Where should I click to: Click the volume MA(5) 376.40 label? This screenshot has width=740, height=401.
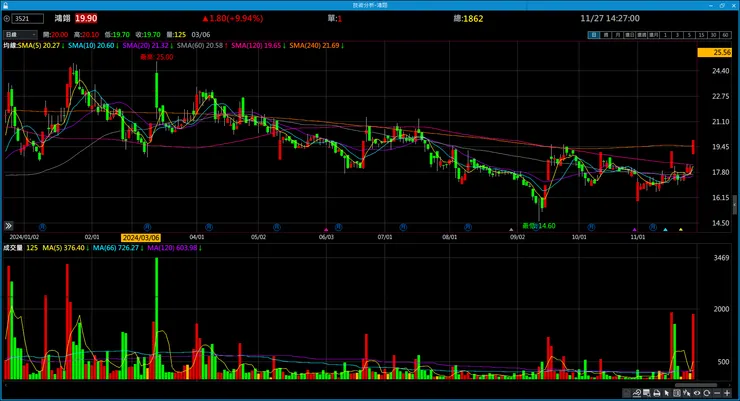(x=66, y=248)
